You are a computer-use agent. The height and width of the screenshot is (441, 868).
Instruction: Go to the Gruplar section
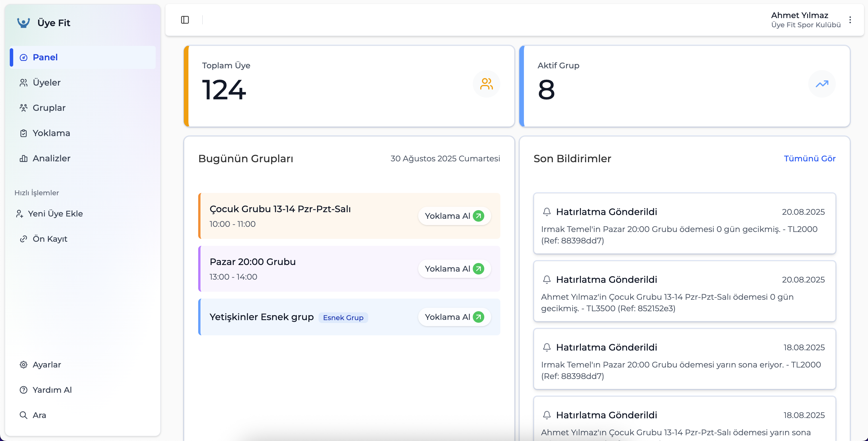pos(49,108)
